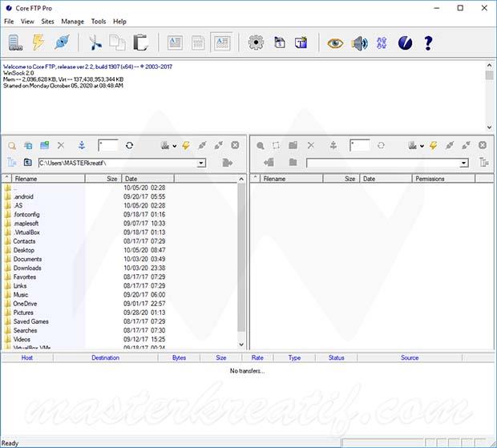Open Help question mark icon
Screen dimensions: 497x448
[x=428, y=42]
